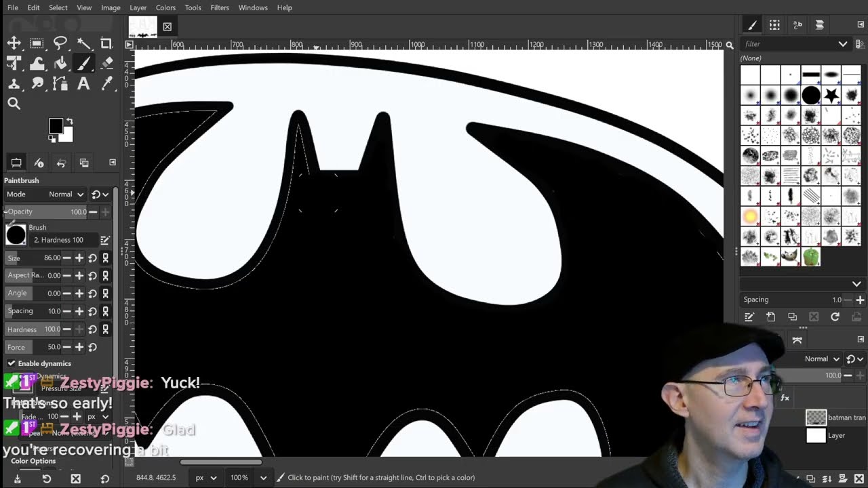The width and height of the screenshot is (868, 488).
Task: Edit the 2. Hardness 100 brush
Action: point(105,240)
